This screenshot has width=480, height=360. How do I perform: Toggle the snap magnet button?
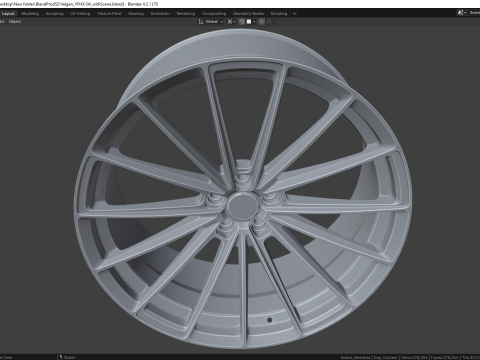coord(242,22)
